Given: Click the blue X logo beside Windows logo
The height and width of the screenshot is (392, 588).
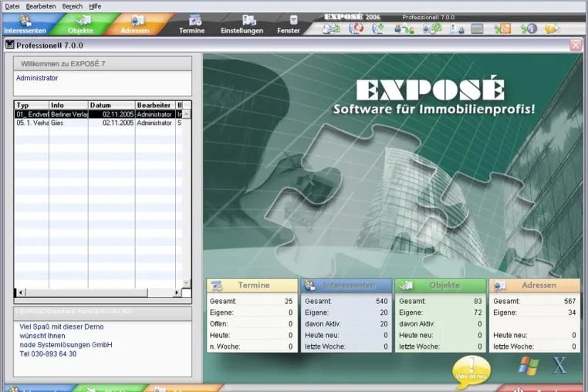Looking at the screenshot, I should click(x=559, y=365).
